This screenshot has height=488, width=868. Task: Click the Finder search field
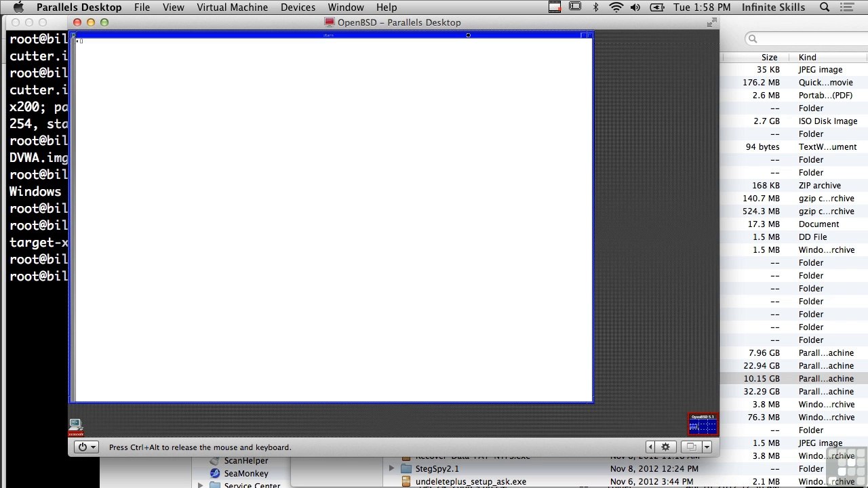tap(806, 39)
